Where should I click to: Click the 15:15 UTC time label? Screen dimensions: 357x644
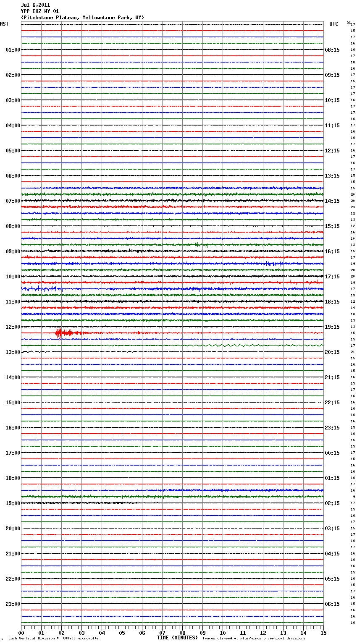coord(332,226)
